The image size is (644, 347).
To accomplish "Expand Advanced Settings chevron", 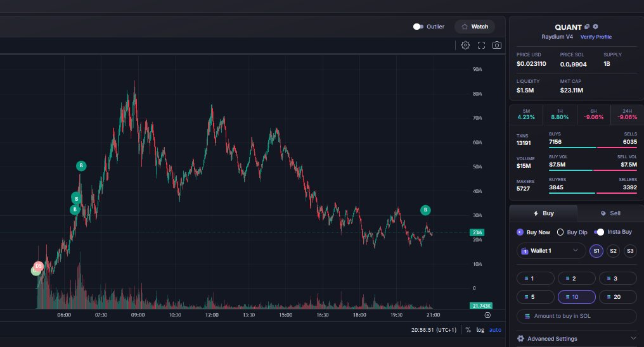I will click(633, 338).
